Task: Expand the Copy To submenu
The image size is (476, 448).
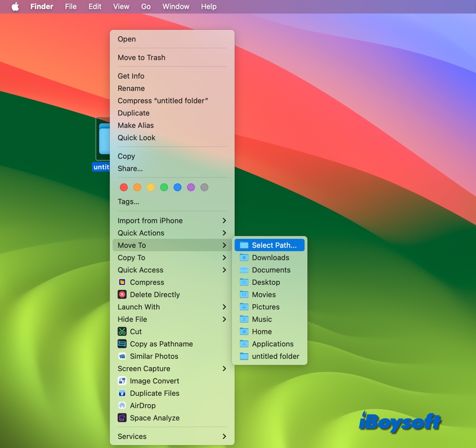Action: [171, 257]
